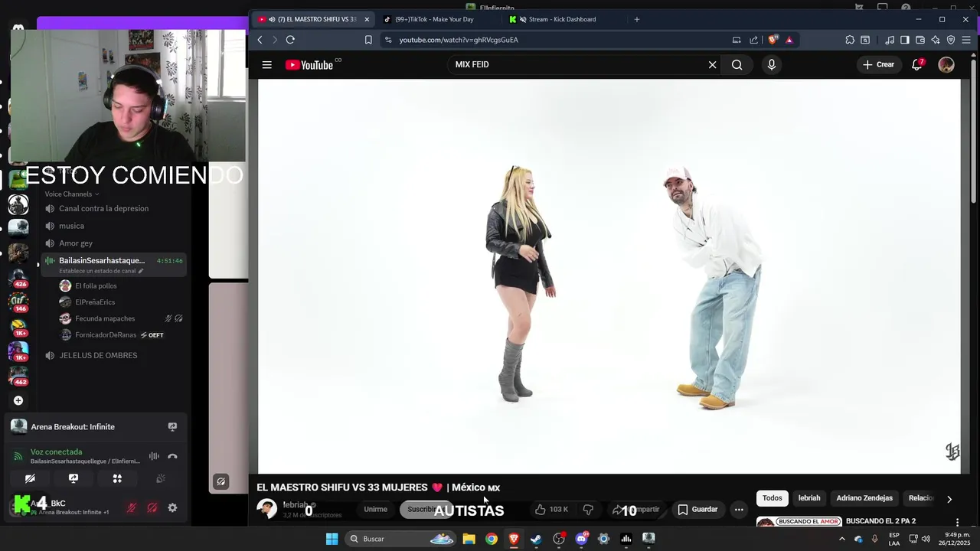
Task: Open the Crear create menu
Action: pos(878,65)
